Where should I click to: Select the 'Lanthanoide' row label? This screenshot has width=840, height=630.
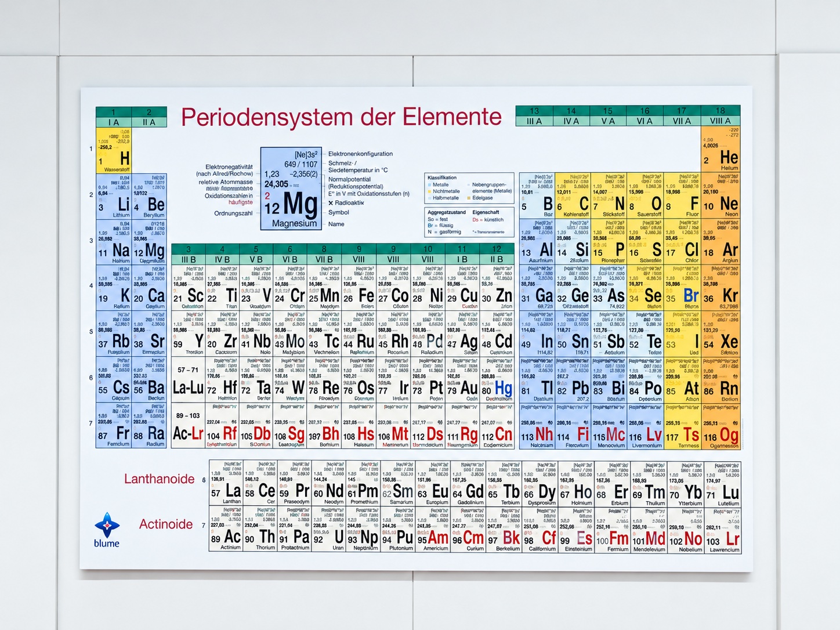[159, 479]
